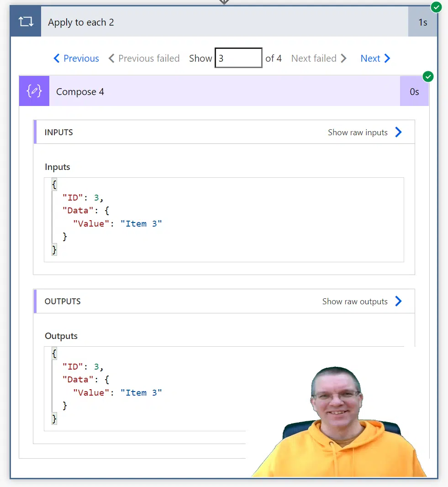The image size is (448, 487).
Task: Open Show raw outputs
Action: (x=355, y=301)
